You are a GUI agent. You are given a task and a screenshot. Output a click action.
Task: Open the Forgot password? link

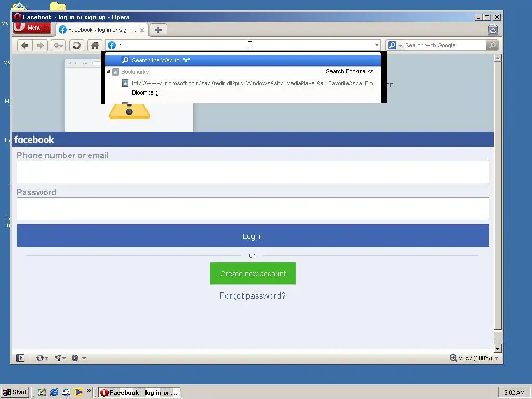click(252, 296)
